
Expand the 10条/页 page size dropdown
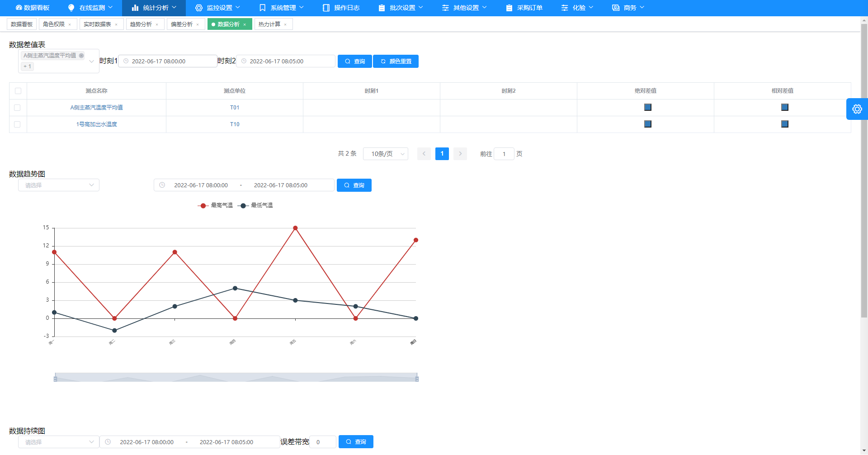(385, 154)
